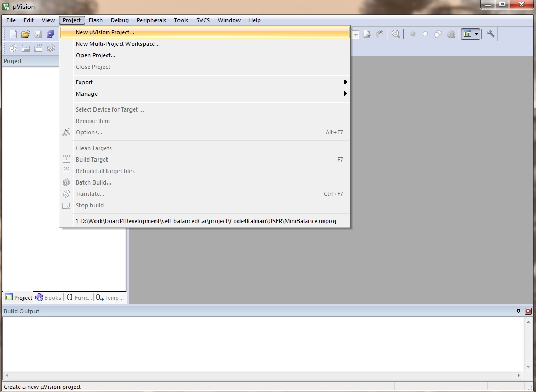Click inside the Build Output text area
536x392 pixels.
263,344
